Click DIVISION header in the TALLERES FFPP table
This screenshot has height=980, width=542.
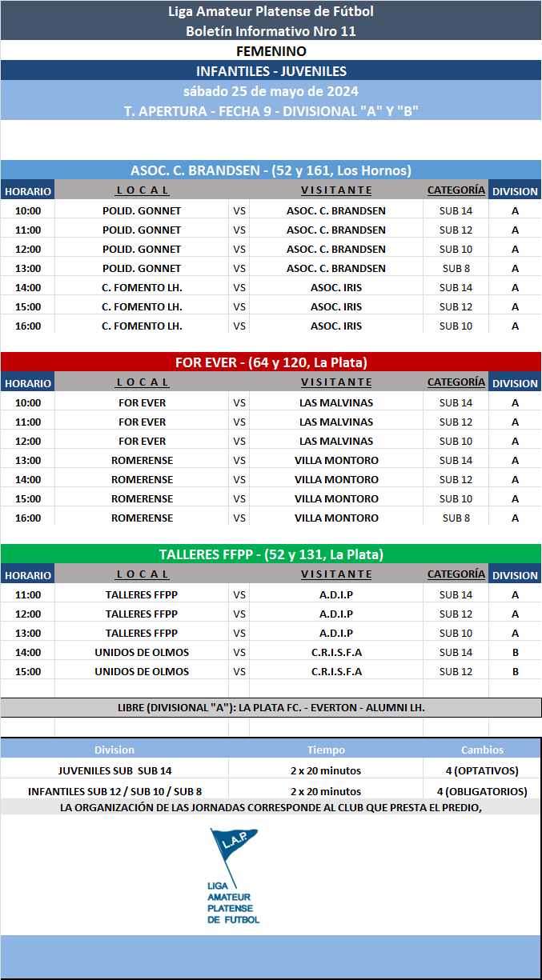[x=515, y=575]
